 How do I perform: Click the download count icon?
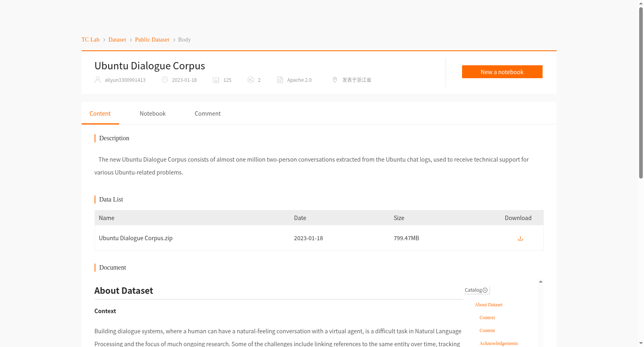[x=216, y=80]
